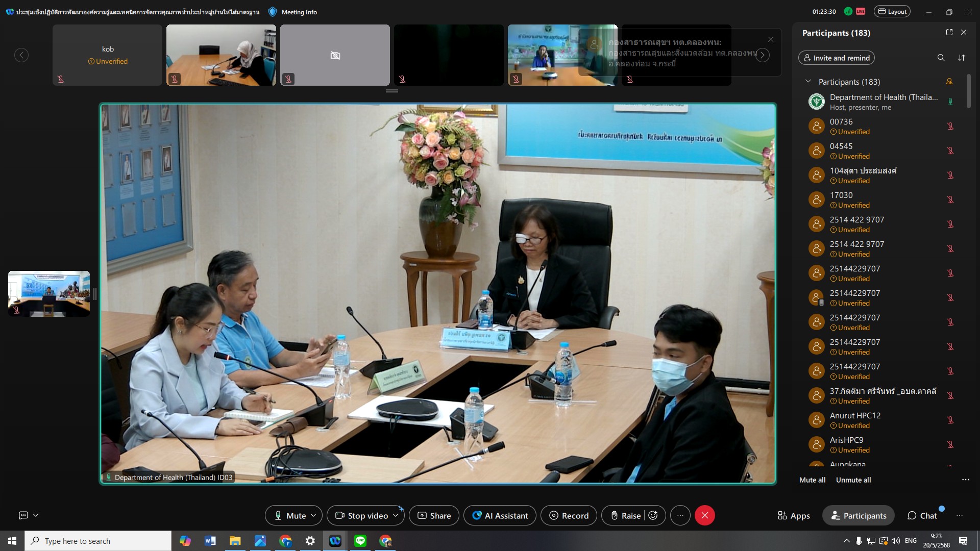This screenshot has width=980, height=551.
Task: Click the thumbnail strip resize handle
Action: click(x=392, y=91)
